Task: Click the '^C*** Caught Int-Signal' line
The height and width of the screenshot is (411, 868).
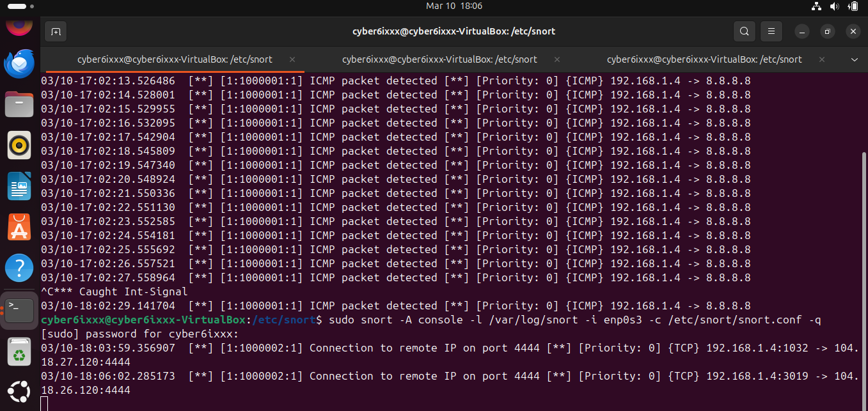Action: point(114,291)
